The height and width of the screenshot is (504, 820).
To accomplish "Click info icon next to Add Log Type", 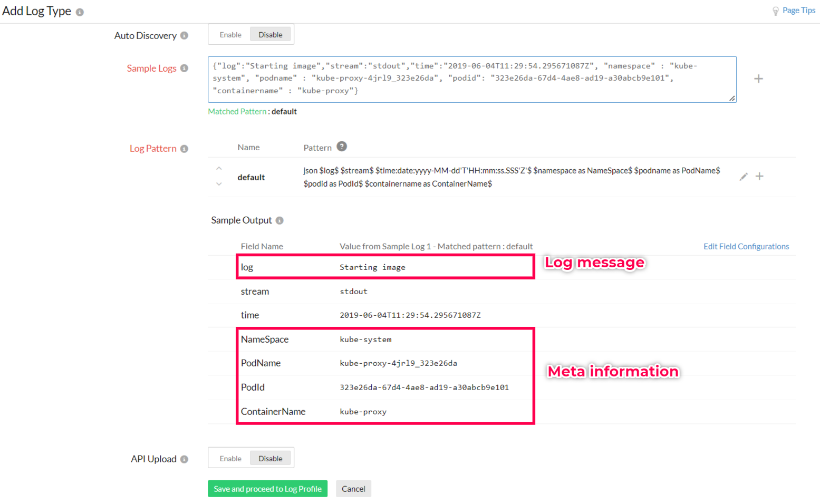I will (x=80, y=12).
